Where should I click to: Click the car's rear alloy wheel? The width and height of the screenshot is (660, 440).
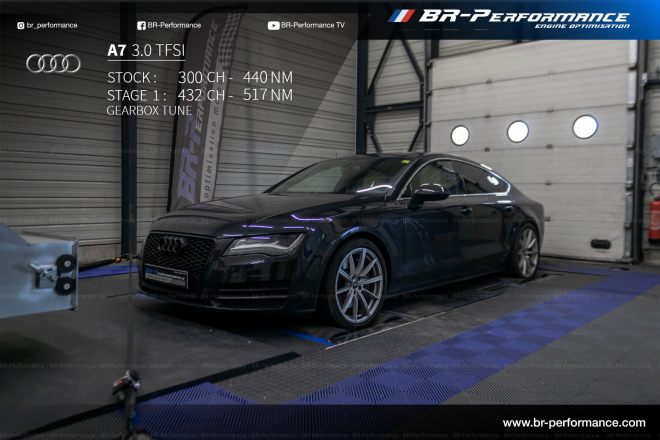click(525, 252)
